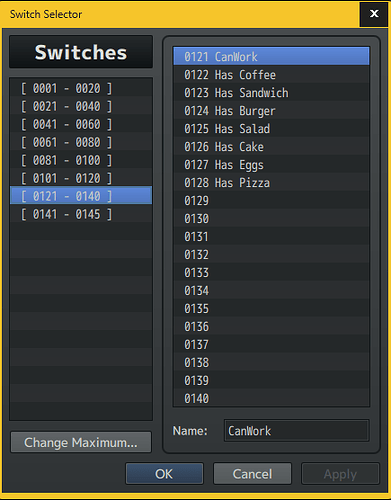
Task: Select empty switch 0138
Action: (x=271, y=363)
